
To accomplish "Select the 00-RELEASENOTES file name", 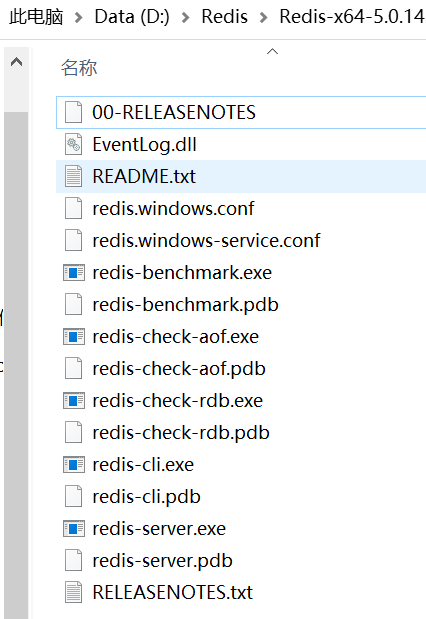I will (x=174, y=113).
